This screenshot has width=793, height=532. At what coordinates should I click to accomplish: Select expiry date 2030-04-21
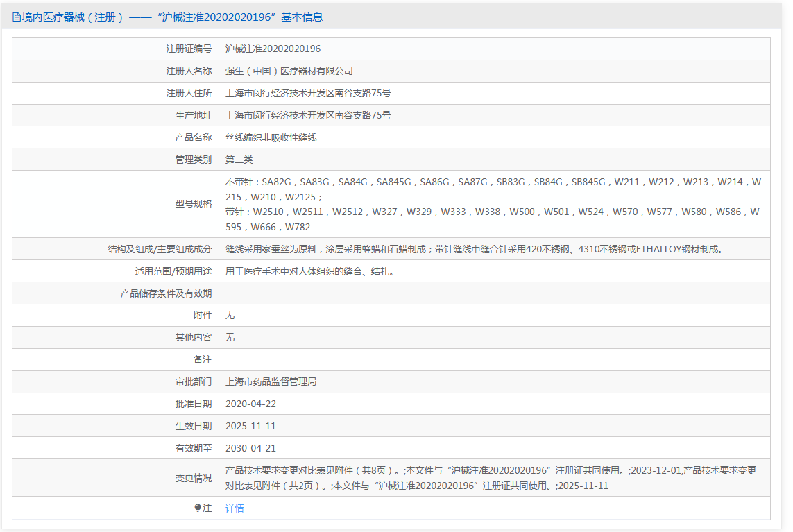[251, 449]
